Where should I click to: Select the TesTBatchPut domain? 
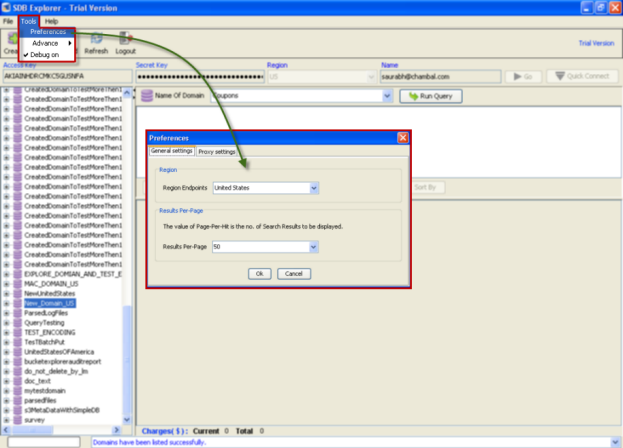tap(44, 342)
